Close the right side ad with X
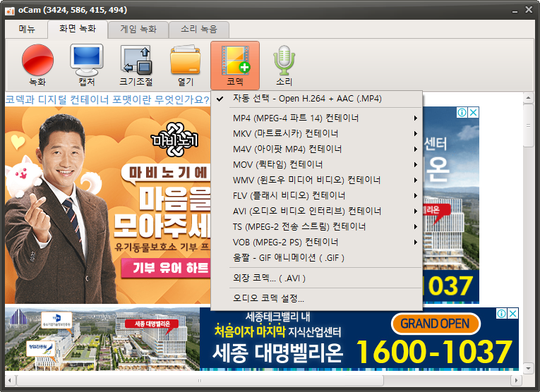The width and height of the screenshot is (540, 392). (474, 112)
